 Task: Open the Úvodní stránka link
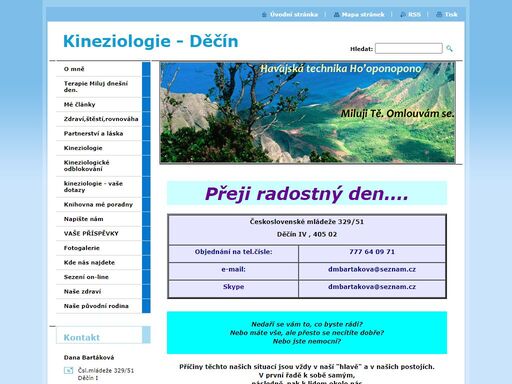tap(294, 15)
